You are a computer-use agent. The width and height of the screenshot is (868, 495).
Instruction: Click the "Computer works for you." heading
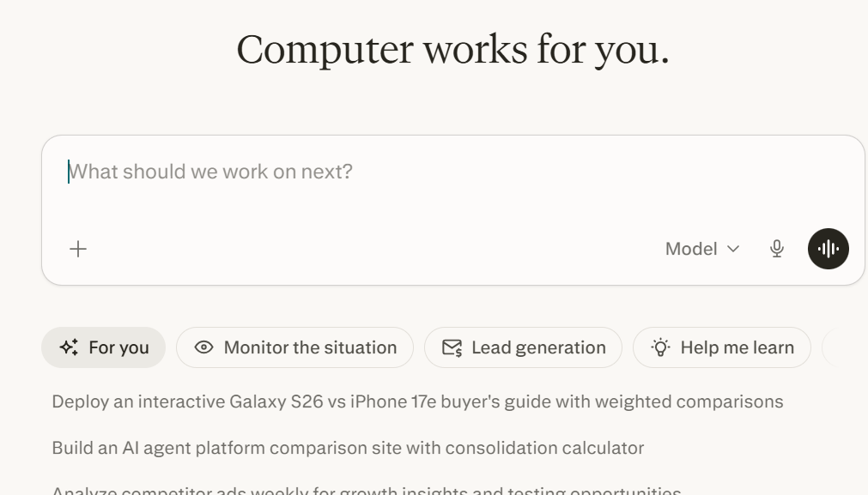[452, 50]
